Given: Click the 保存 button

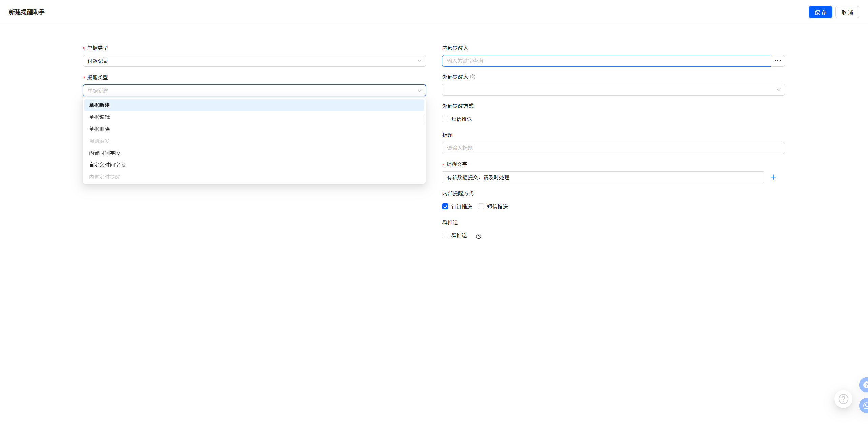Looking at the screenshot, I should [x=820, y=12].
